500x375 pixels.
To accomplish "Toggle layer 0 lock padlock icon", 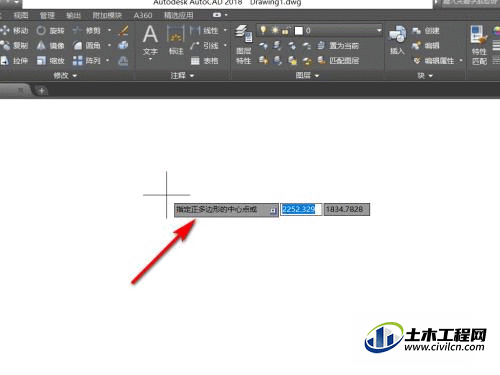I will pyautogui.click(x=286, y=31).
